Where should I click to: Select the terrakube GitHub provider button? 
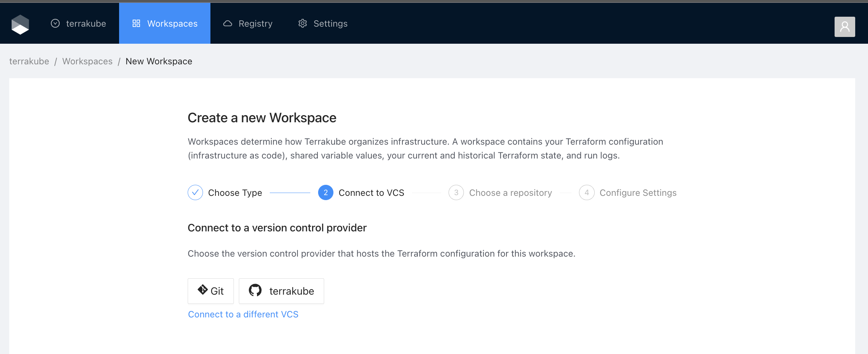(x=281, y=291)
